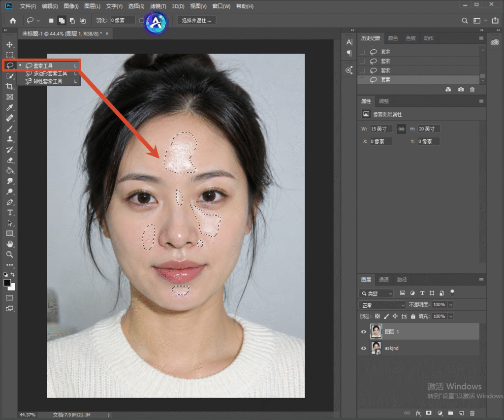Select the Smudge tool
504x420 pixels.
(x=10, y=181)
